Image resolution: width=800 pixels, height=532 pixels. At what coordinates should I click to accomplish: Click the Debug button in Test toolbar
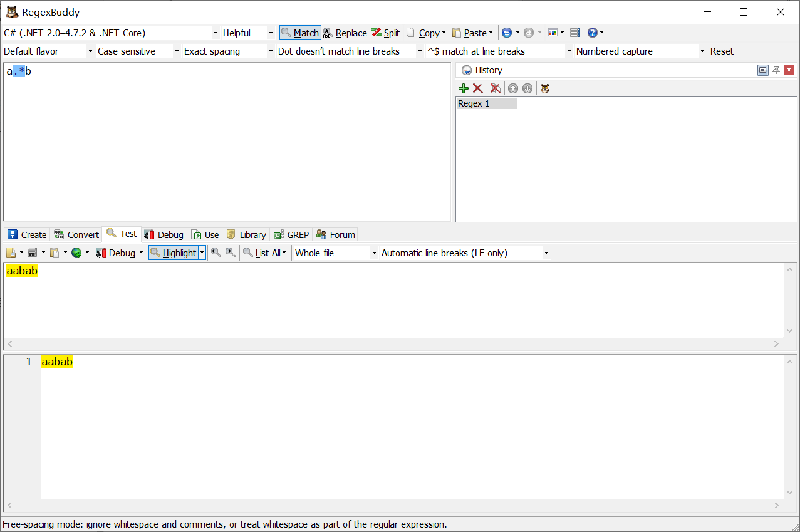116,253
